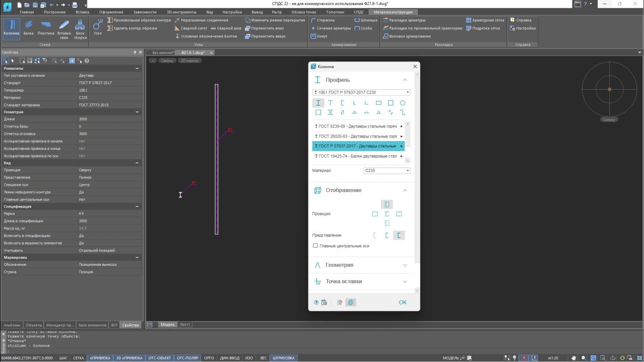This screenshot has height=362, width=644.
Task: Expand the Геометрия section
Action: click(x=362, y=265)
